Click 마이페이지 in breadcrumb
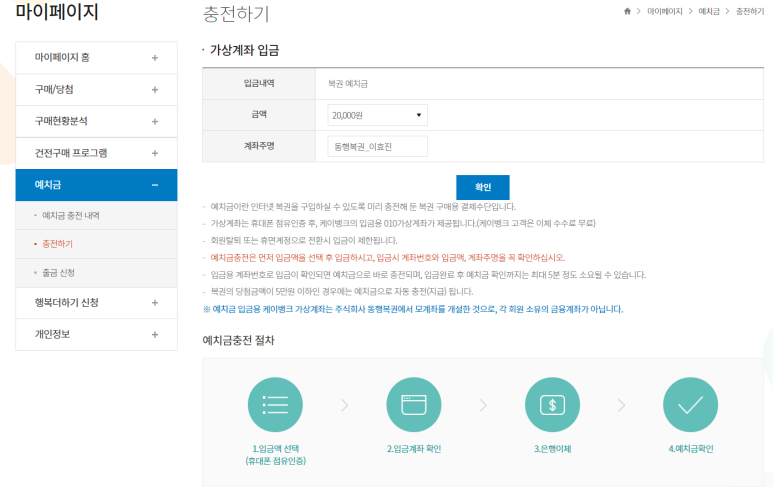Screen dimensions: 773x487 tap(665, 11)
